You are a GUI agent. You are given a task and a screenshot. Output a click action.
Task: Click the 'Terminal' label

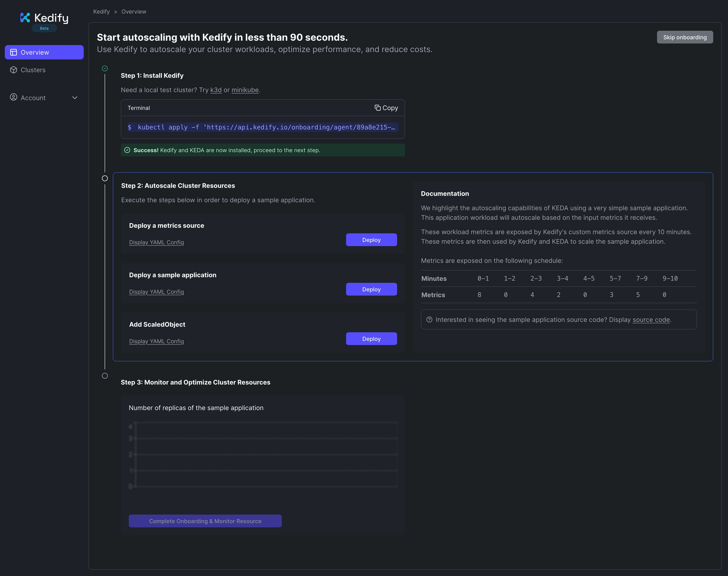[x=139, y=108]
